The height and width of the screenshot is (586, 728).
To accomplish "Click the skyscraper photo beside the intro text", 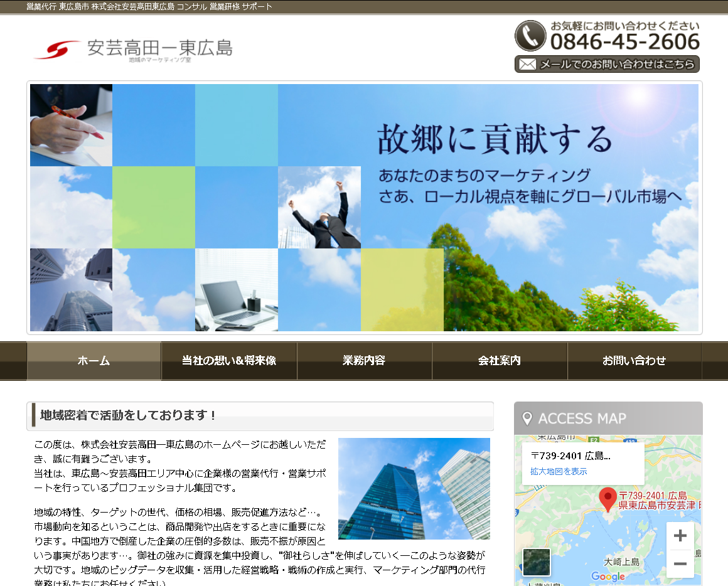I will [414, 488].
